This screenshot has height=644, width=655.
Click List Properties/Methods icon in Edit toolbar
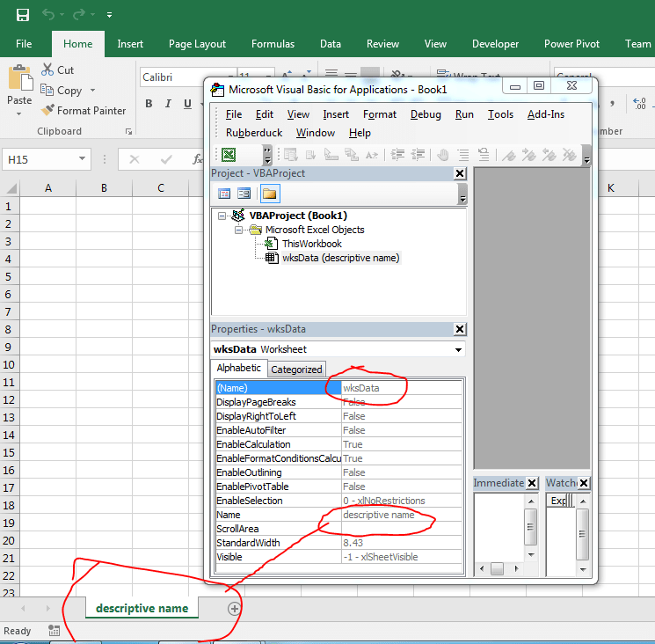pyautogui.click(x=291, y=155)
